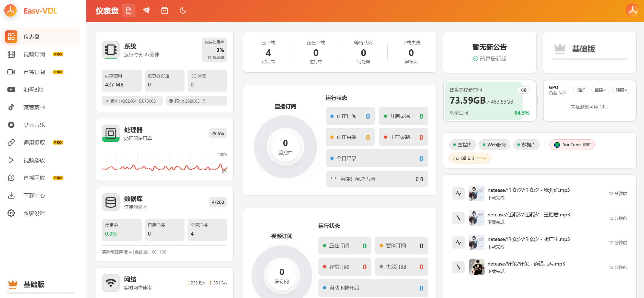Open 系统设置 from the sidebar
The height and width of the screenshot is (298, 644).
(x=34, y=213)
